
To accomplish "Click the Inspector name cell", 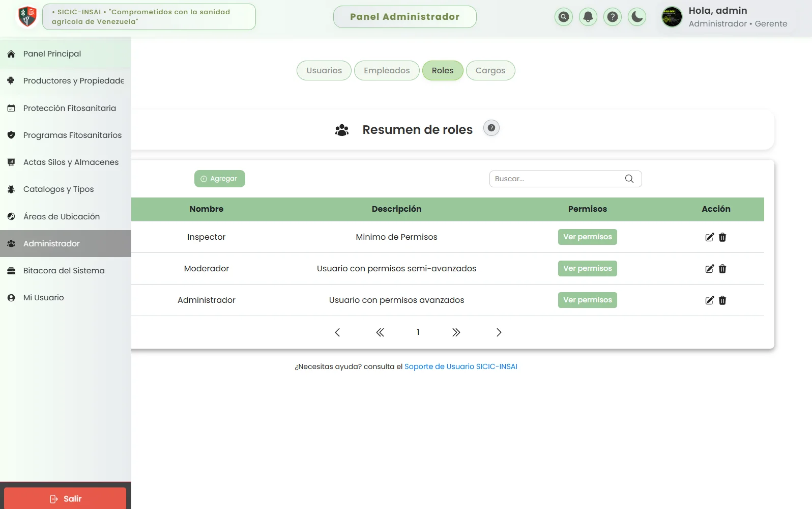I will (207, 237).
